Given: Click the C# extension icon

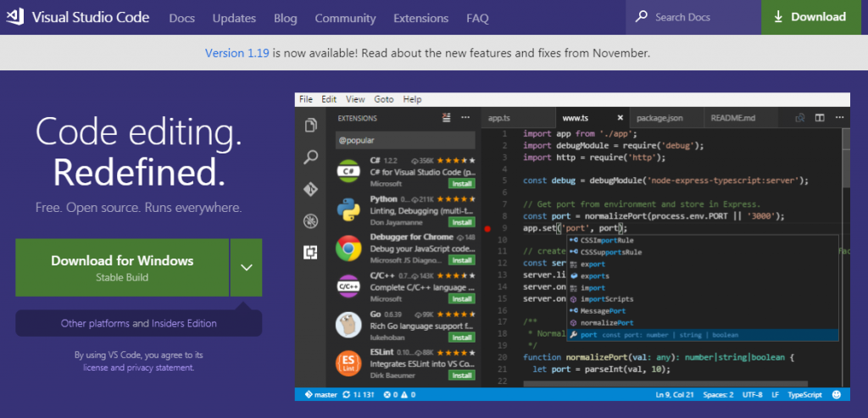Looking at the screenshot, I should pyautogui.click(x=348, y=171).
